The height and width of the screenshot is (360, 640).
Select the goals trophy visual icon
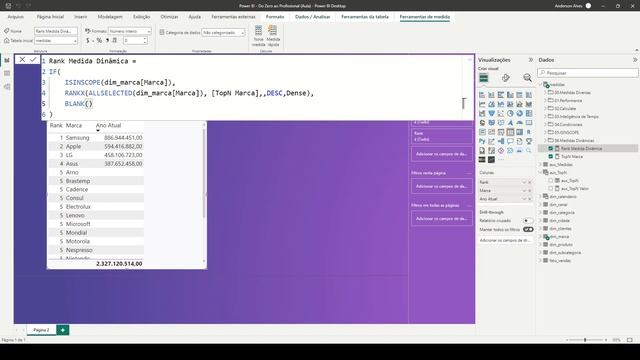click(529, 141)
